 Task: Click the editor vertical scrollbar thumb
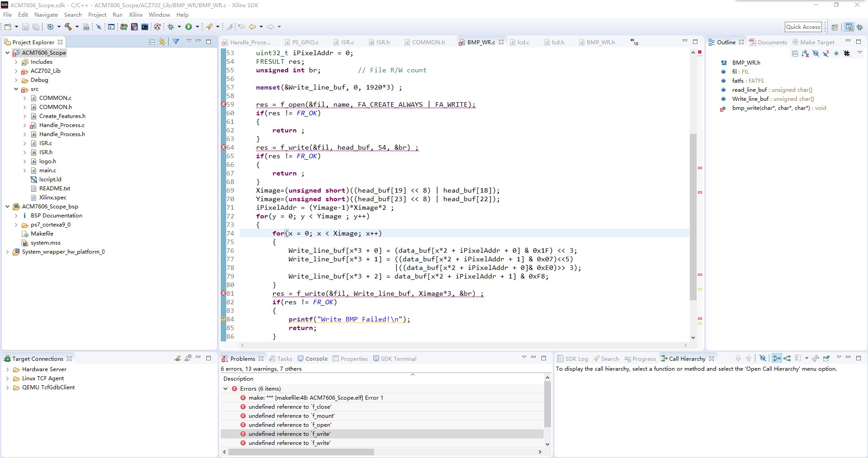click(693, 217)
